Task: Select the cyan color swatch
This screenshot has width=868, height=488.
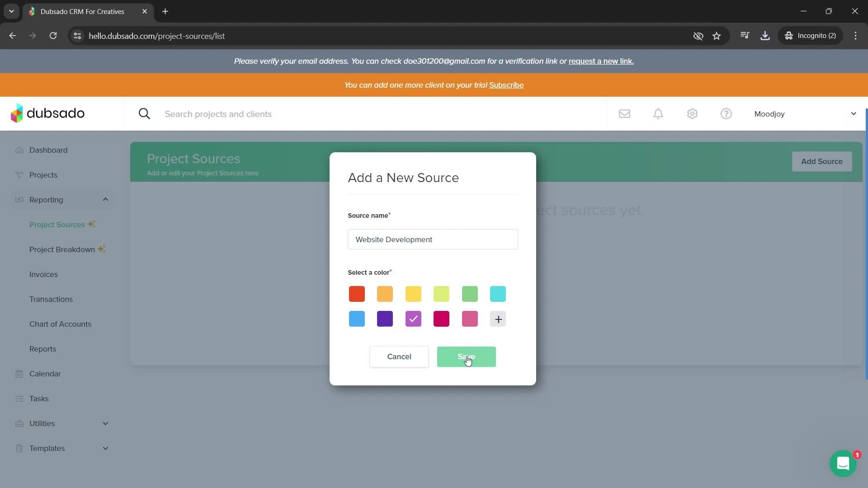Action: click(x=498, y=294)
